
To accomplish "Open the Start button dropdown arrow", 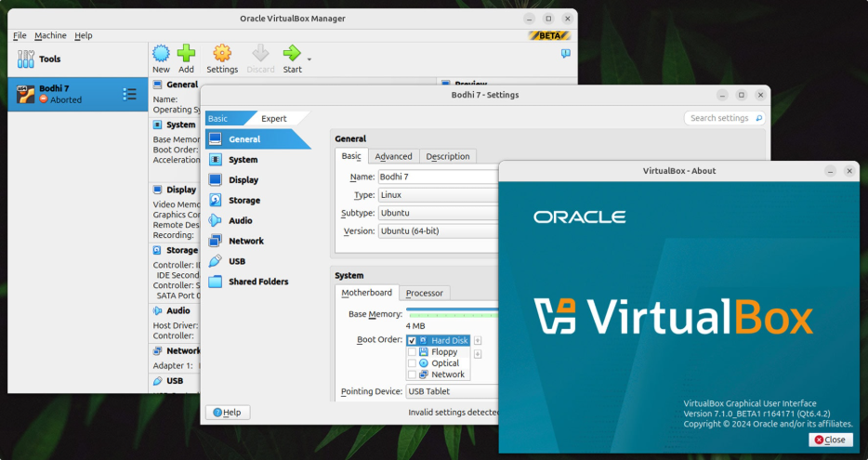I will pos(309,59).
